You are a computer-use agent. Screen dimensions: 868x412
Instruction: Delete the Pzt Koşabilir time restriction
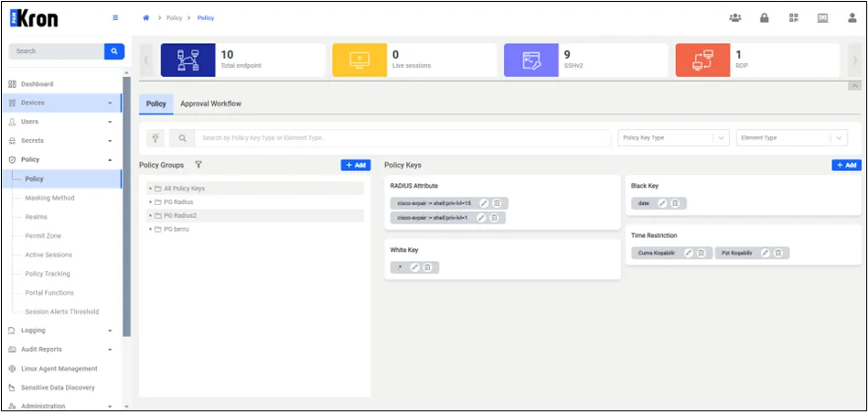(x=778, y=253)
